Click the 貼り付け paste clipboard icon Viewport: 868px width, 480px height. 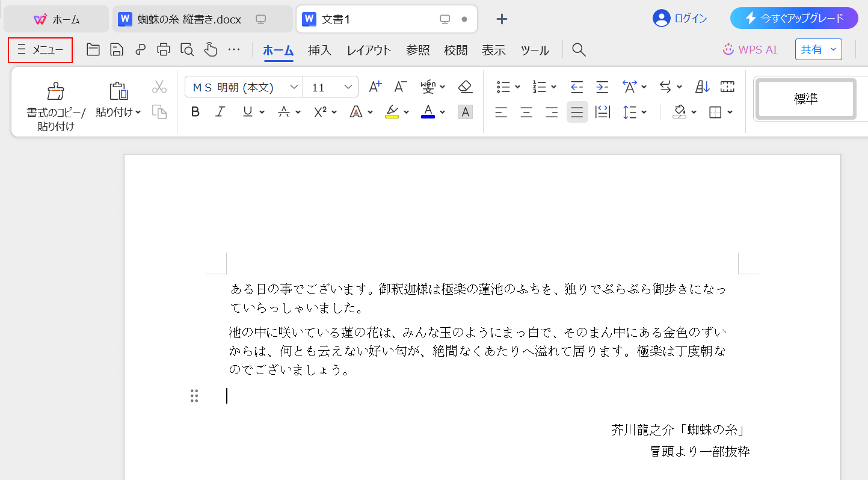pyautogui.click(x=119, y=91)
